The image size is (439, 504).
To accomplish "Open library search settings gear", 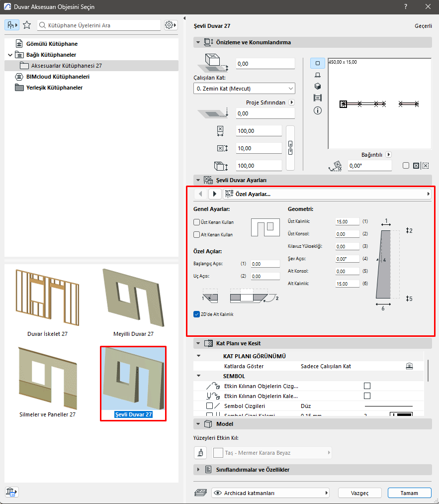I will tap(170, 25).
